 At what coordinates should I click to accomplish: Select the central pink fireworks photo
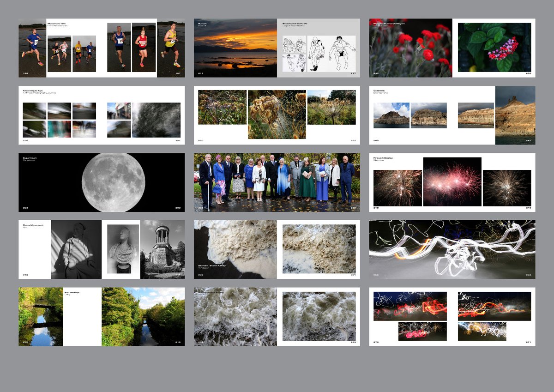452,182
